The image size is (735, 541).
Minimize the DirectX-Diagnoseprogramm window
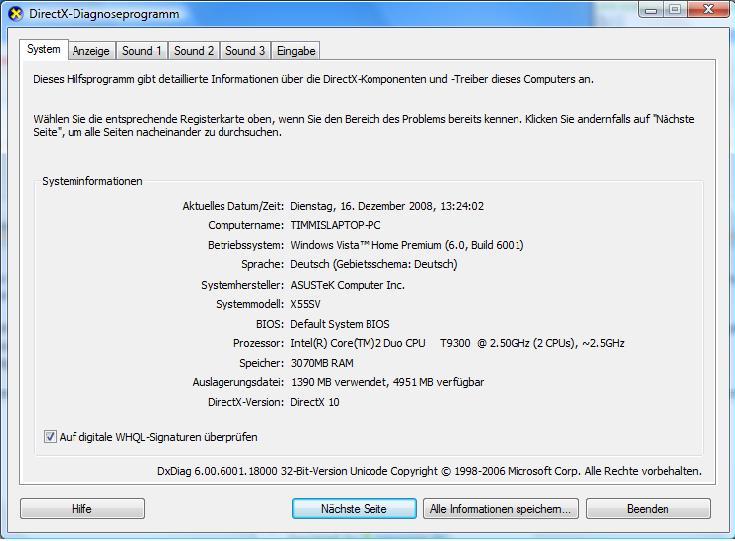[651, 10]
